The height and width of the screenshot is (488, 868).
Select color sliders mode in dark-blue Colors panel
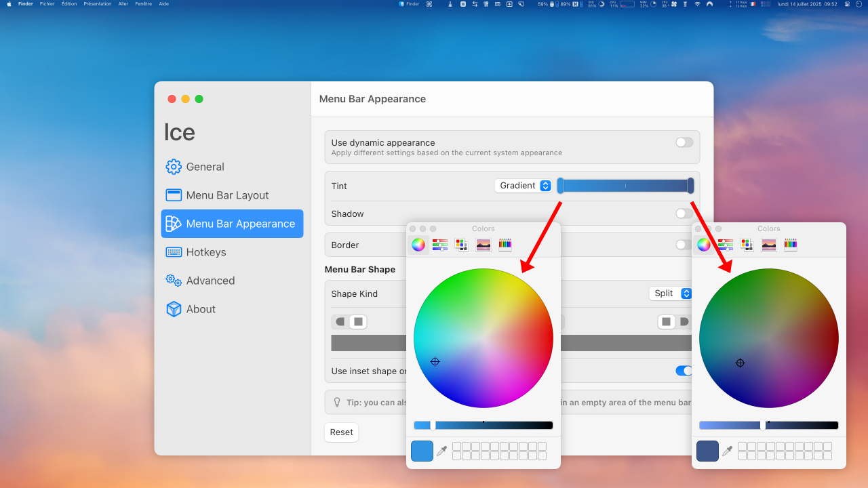726,245
